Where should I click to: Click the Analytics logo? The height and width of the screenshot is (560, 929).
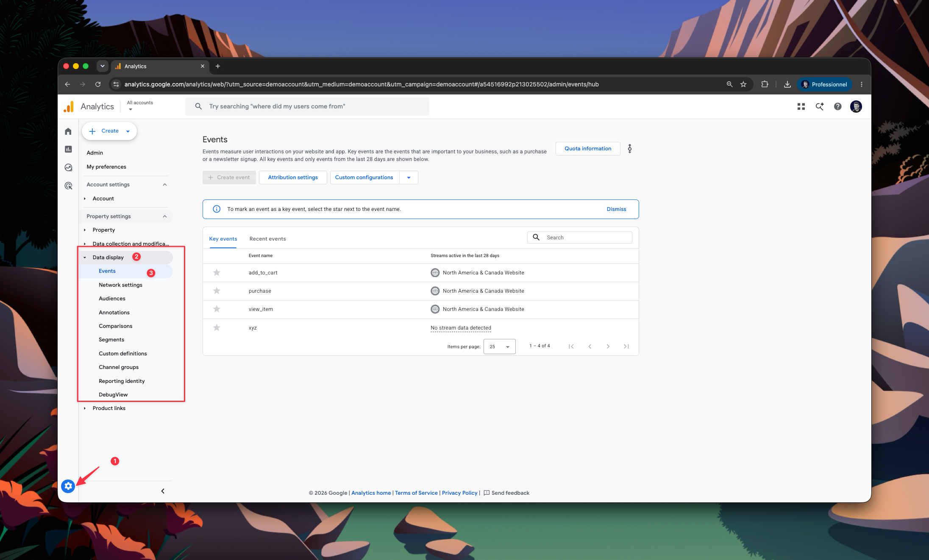(69, 107)
